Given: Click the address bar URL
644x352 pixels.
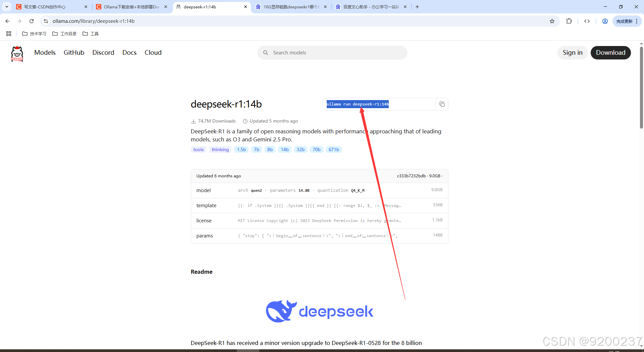Looking at the screenshot, I should (94, 21).
